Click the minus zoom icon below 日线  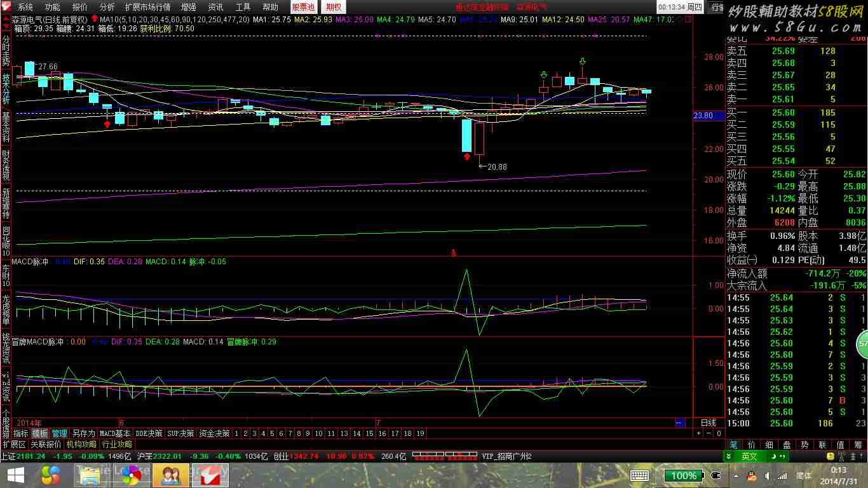(709, 433)
